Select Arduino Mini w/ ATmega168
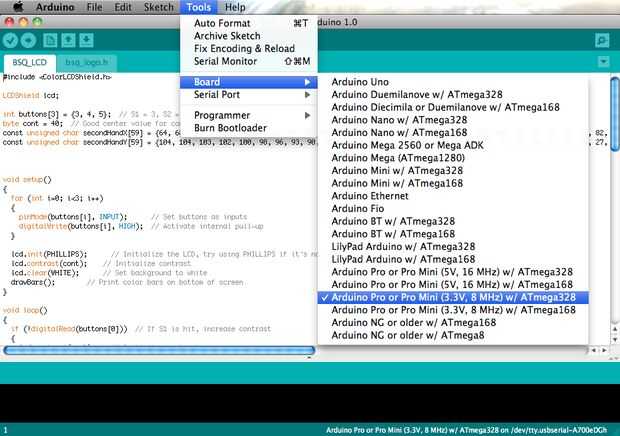This screenshot has height=436, width=620. pyautogui.click(x=453, y=183)
